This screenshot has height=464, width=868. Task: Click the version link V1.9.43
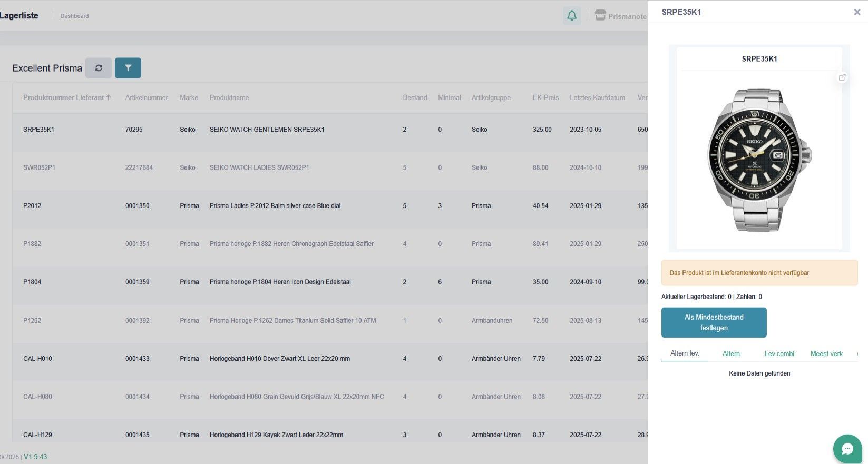point(35,457)
